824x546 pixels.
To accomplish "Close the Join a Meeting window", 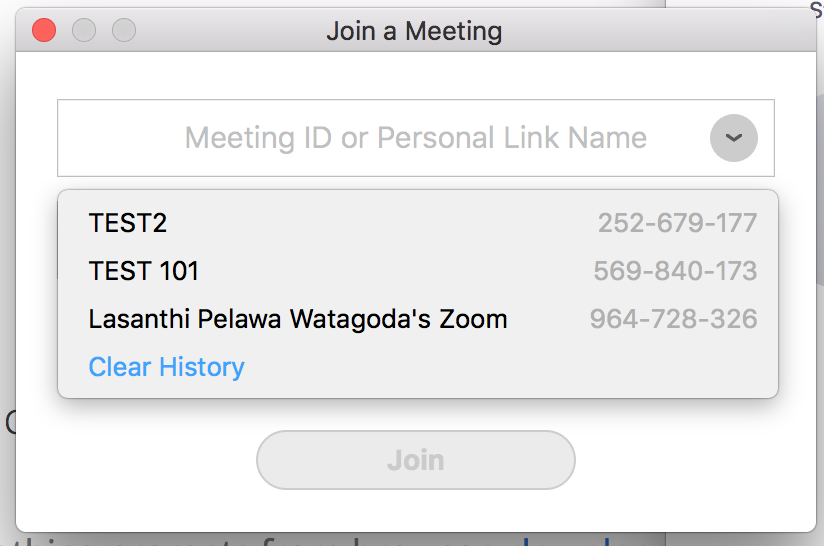I will (44, 30).
